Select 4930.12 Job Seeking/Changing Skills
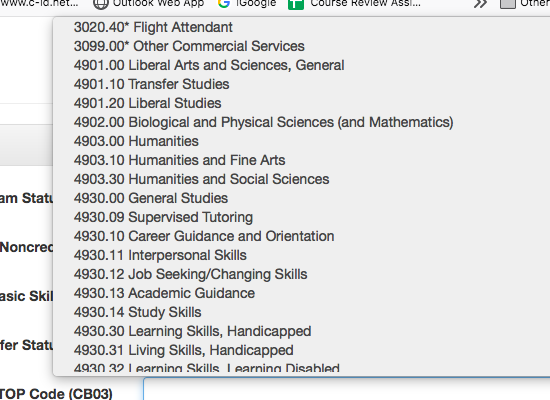Screen dimensions: 550x400 click(x=302, y=274)
